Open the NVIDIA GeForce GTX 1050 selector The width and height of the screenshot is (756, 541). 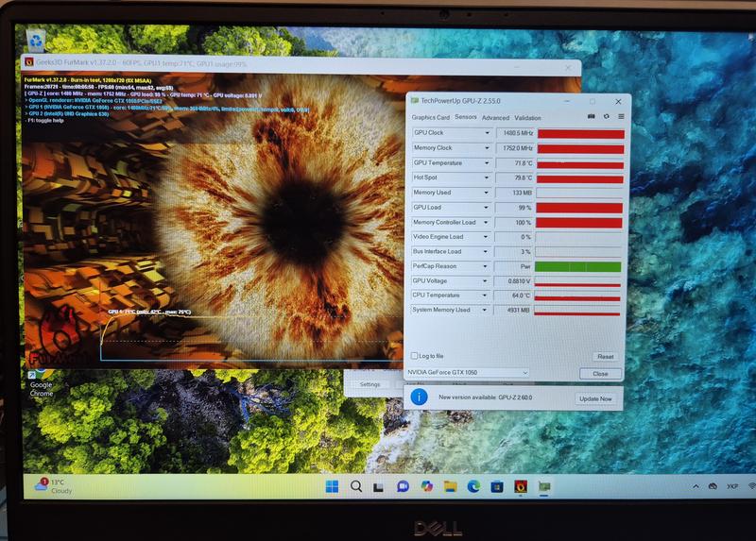[x=468, y=373]
